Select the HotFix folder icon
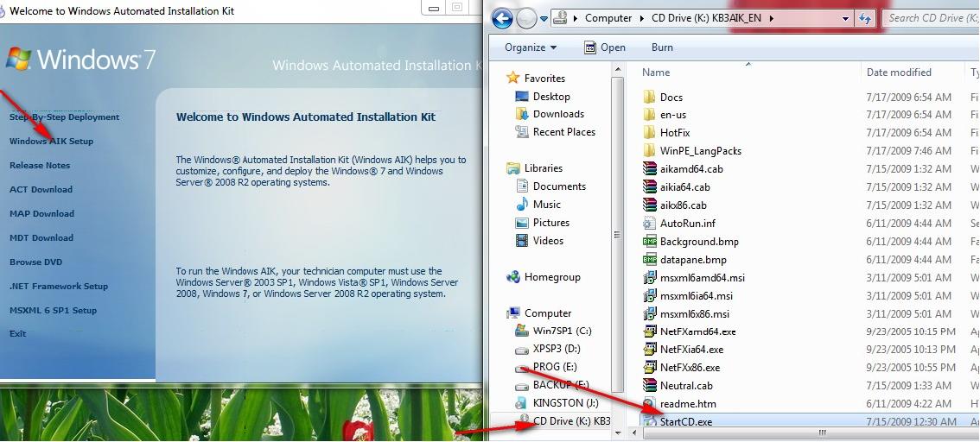The image size is (980, 442). (x=650, y=133)
